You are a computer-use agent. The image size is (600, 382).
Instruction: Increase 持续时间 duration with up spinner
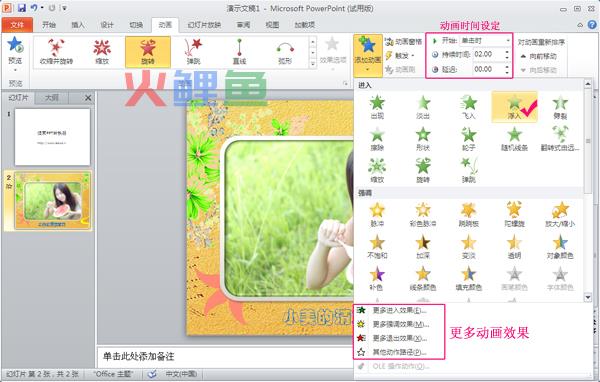coord(508,52)
